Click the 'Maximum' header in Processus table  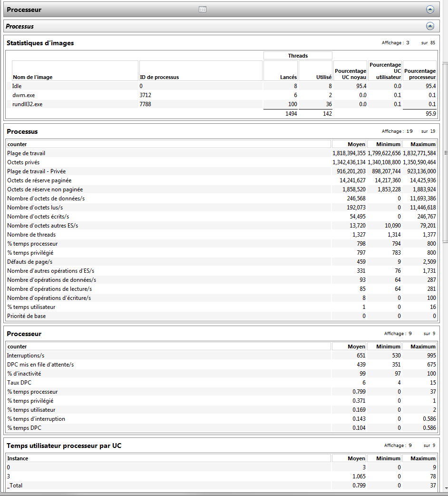[x=419, y=144]
